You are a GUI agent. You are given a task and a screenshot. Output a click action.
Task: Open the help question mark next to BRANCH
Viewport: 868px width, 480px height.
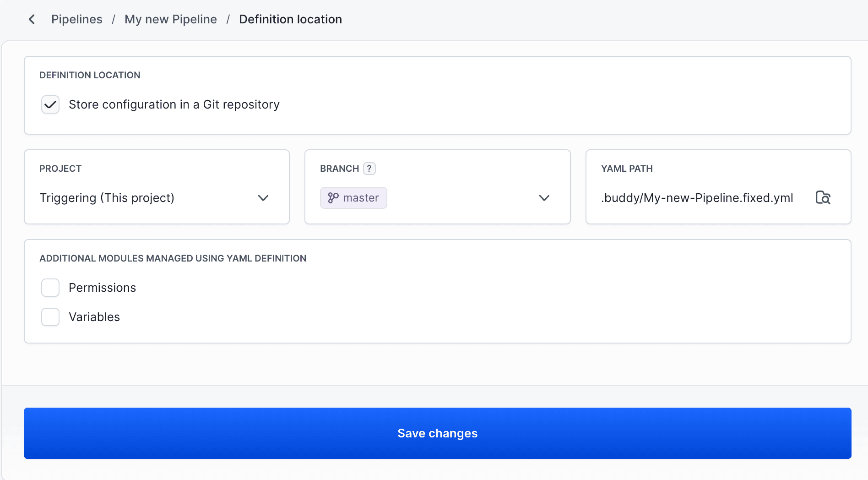[x=369, y=169]
